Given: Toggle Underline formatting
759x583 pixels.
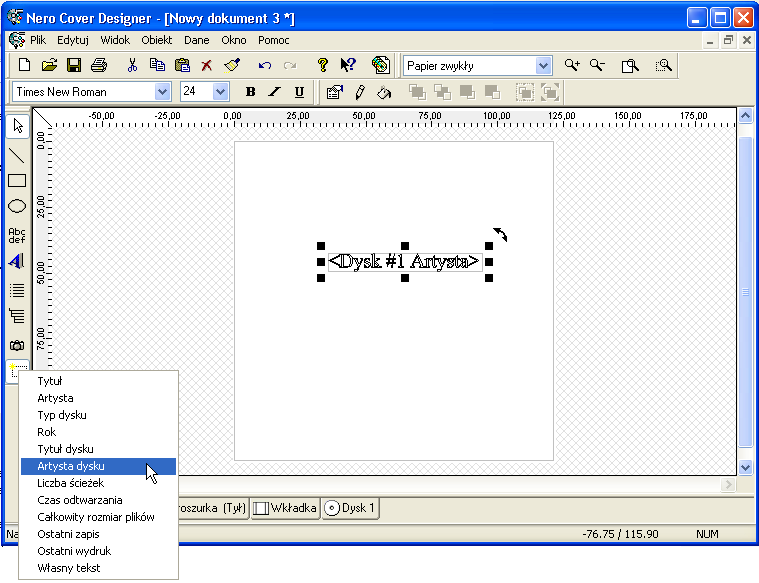Looking at the screenshot, I should coord(299,92).
